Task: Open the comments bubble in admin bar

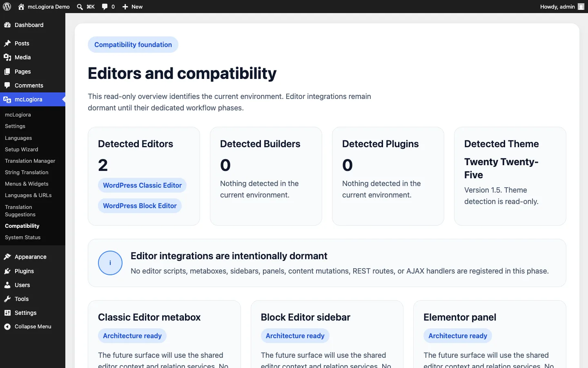Action: point(105,7)
